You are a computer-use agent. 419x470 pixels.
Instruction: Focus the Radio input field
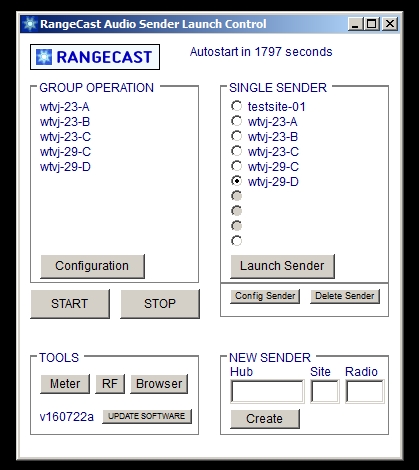(365, 391)
